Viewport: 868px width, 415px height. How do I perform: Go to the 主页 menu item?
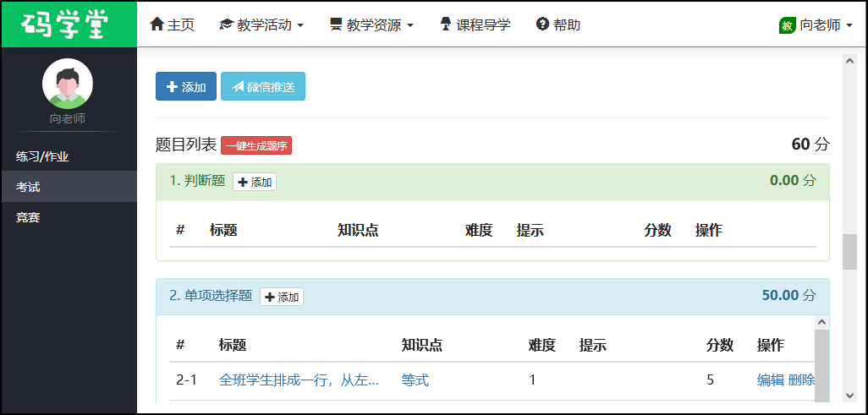tap(172, 25)
